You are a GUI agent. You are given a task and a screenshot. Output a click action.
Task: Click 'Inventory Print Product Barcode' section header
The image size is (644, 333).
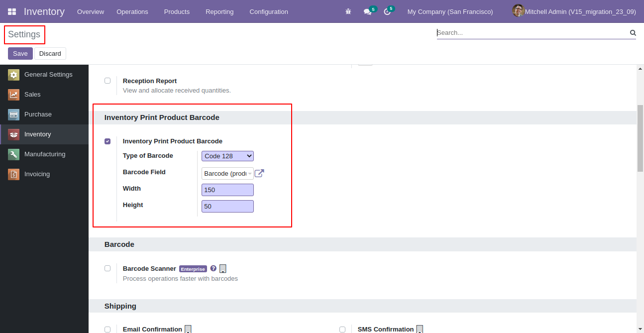pyautogui.click(x=162, y=117)
